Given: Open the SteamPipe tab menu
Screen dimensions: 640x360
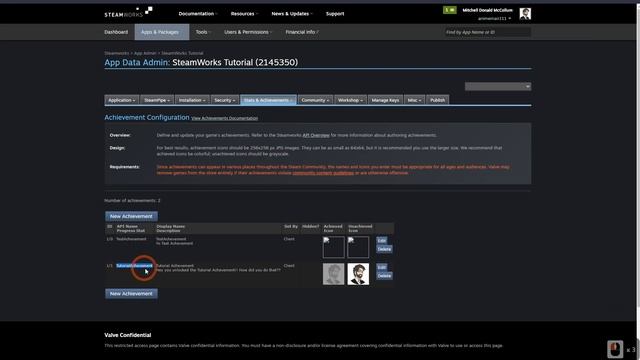Looking at the screenshot, I should (x=157, y=100).
